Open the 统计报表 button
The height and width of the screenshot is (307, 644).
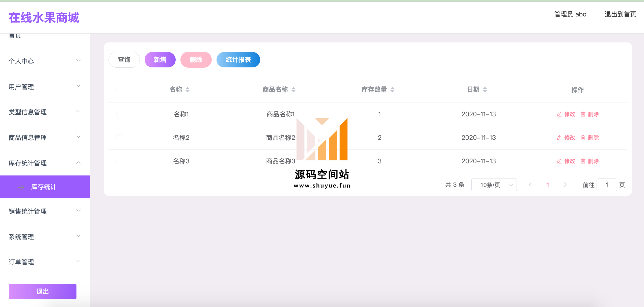[238, 60]
